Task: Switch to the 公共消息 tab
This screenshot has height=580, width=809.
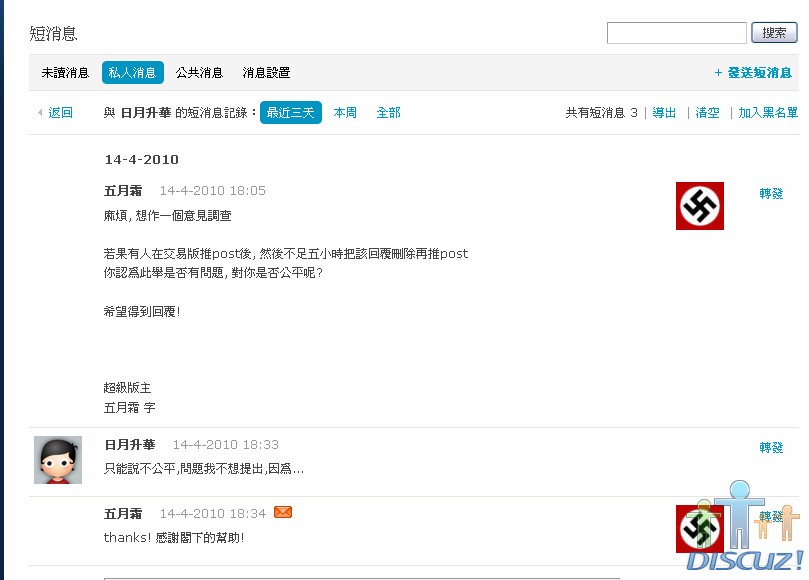Action: coord(199,73)
